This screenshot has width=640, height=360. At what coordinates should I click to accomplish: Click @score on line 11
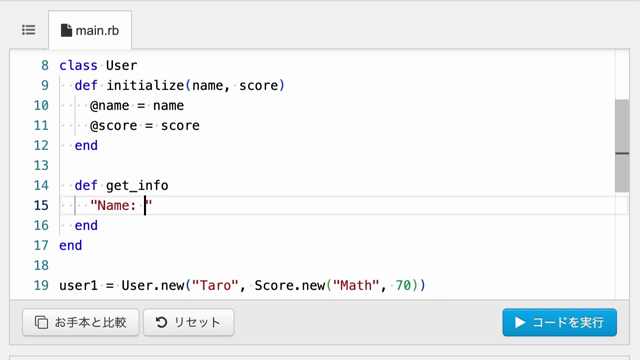click(x=113, y=125)
